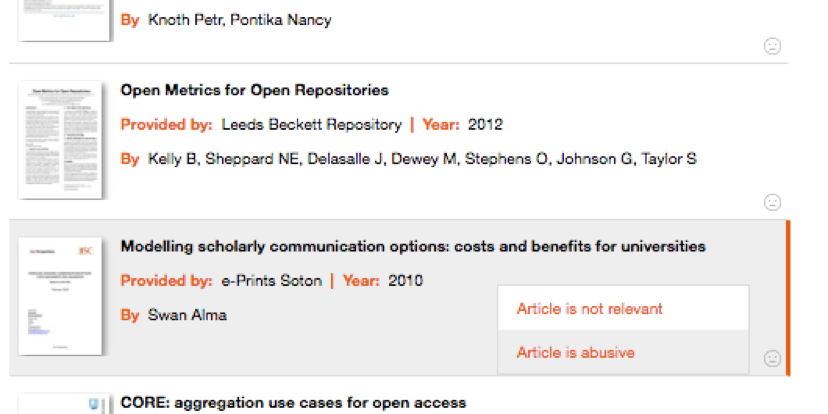
Task: Click author Pontika Nancy
Action: 281,21
